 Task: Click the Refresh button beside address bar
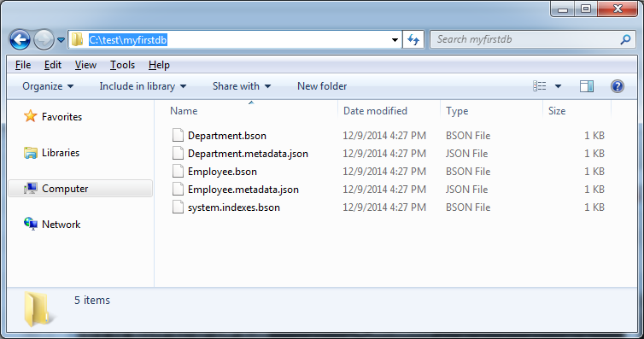[x=413, y=40]
